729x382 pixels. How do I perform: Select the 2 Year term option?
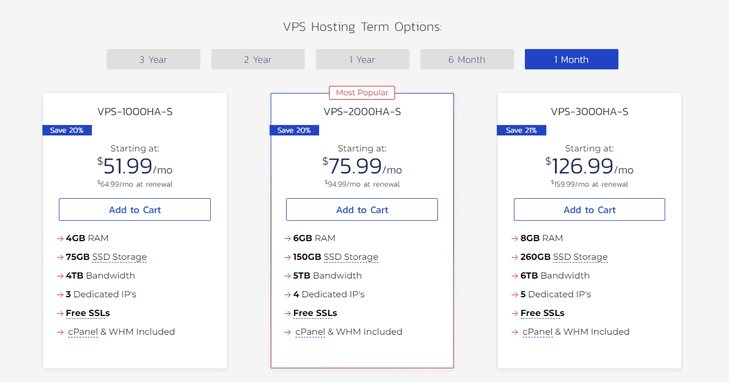[258, 59]
